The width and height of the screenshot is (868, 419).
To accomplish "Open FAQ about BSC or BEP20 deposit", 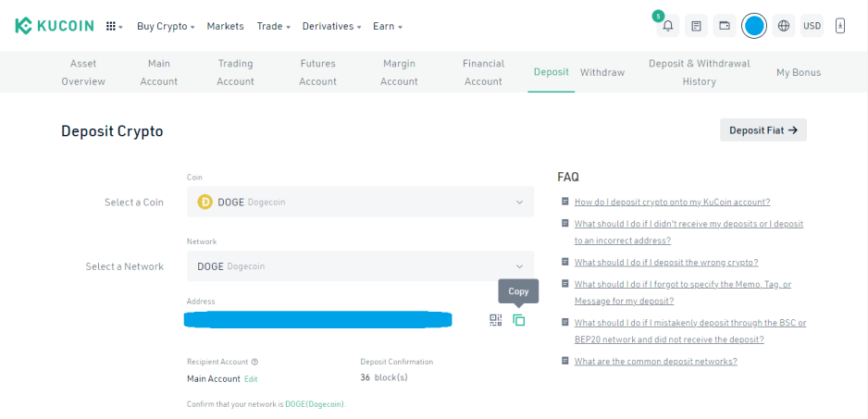I will [690, 331].
